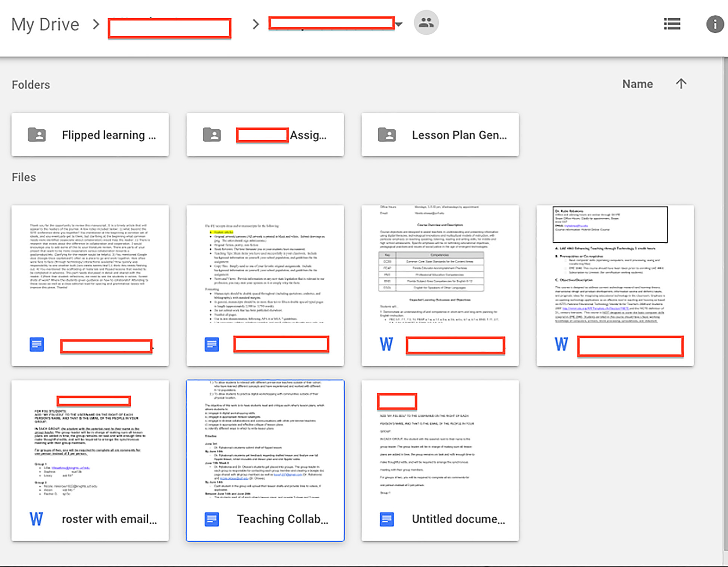Viewport: 728px width, 567px height.
Task: Click the Flipped learning shared folder icon
Action: [37, 135]
